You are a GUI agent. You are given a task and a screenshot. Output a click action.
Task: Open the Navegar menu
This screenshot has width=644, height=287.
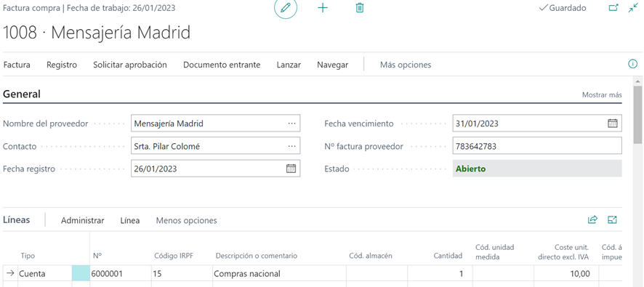pos(333,65)
